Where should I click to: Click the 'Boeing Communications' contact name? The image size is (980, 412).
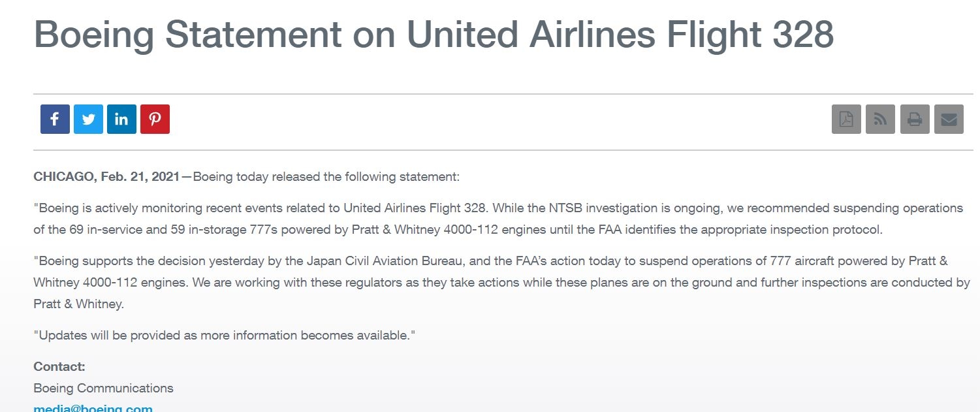103,388
